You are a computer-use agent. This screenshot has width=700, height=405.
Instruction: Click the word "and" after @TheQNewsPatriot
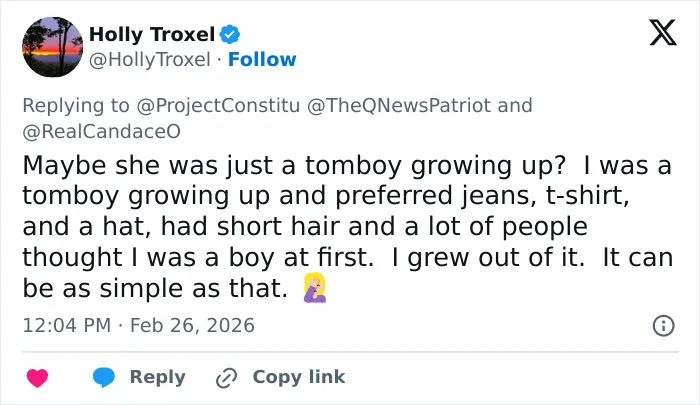pyautogui.click(x=515, y=106)
